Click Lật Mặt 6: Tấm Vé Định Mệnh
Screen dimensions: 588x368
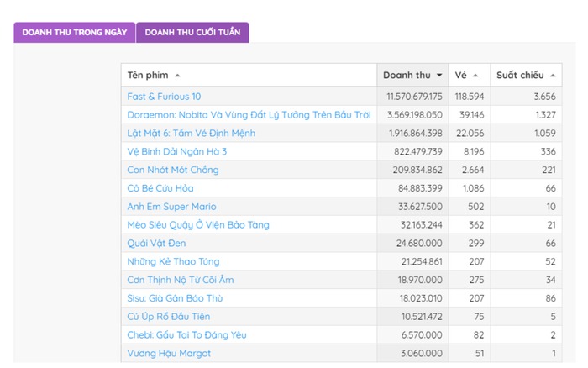click(x=192, y=134)
